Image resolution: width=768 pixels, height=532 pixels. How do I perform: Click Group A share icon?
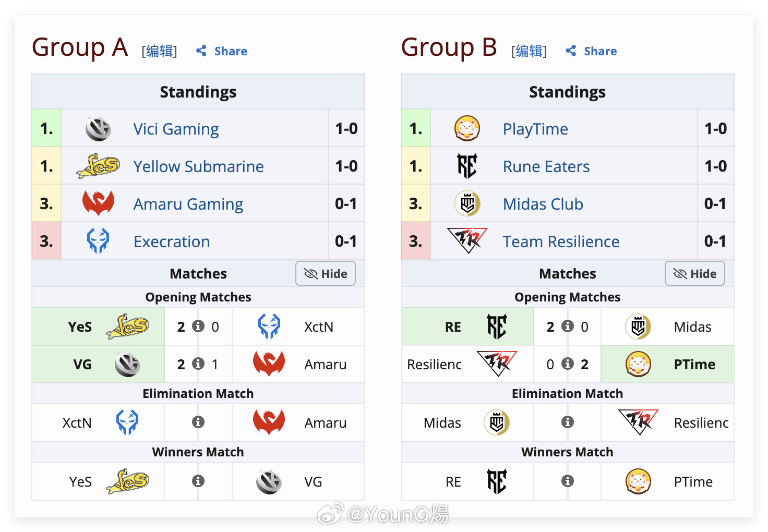click(x=201, y=51)
